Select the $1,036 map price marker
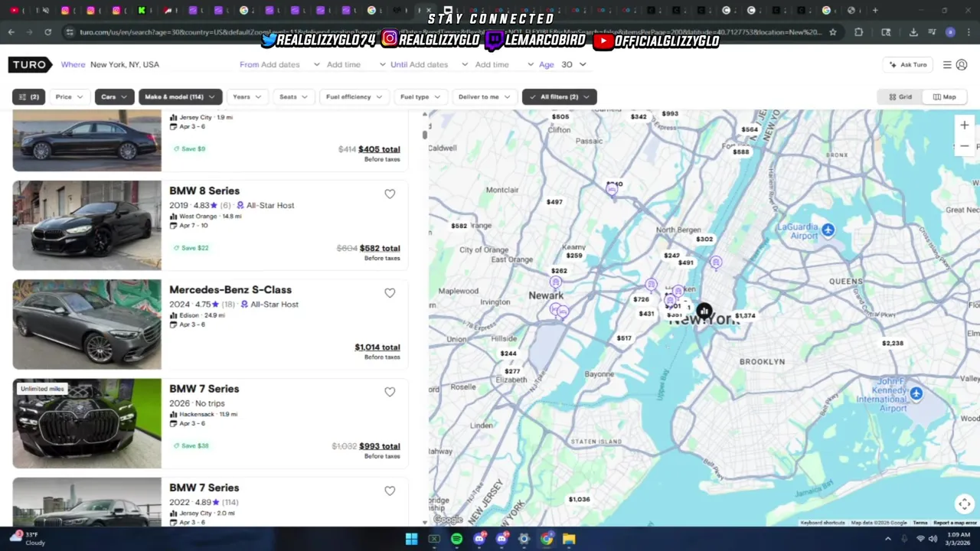The image size is (980, 551). 579,499
